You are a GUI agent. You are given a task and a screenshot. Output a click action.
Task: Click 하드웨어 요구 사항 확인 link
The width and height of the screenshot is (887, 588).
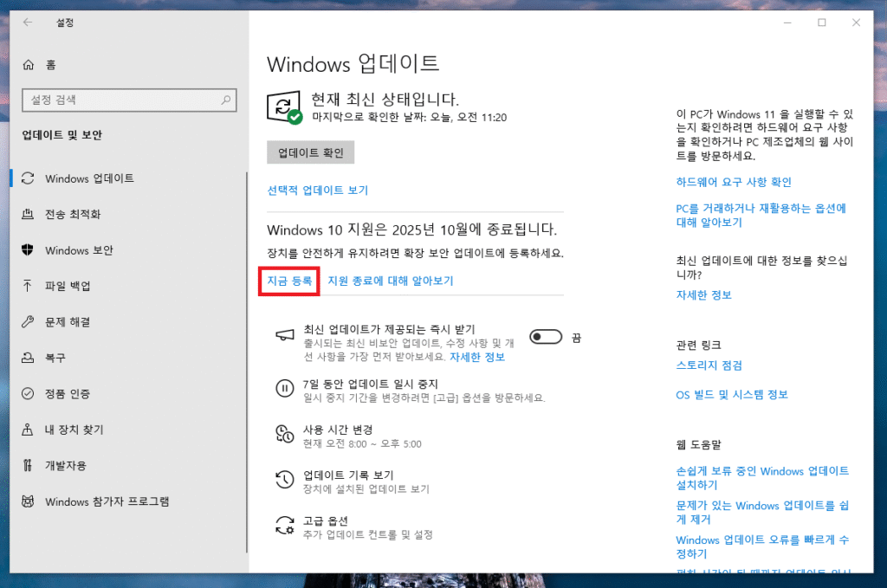pos(733,182)
